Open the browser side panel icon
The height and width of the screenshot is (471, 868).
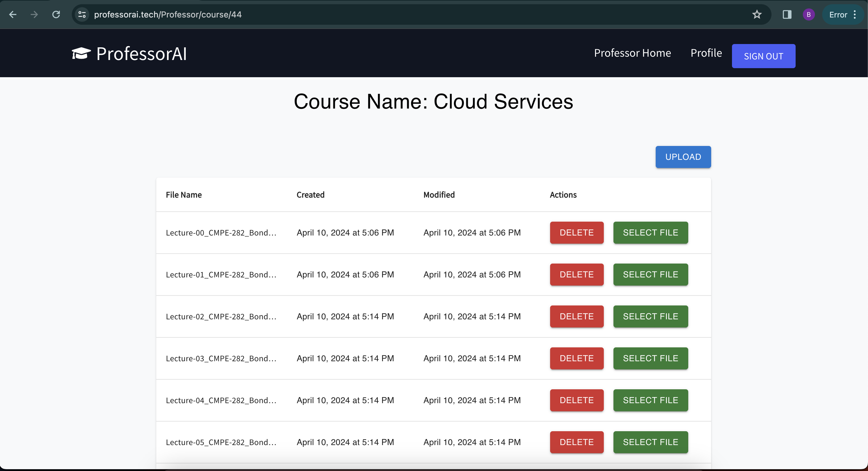[x=787, y=14]
